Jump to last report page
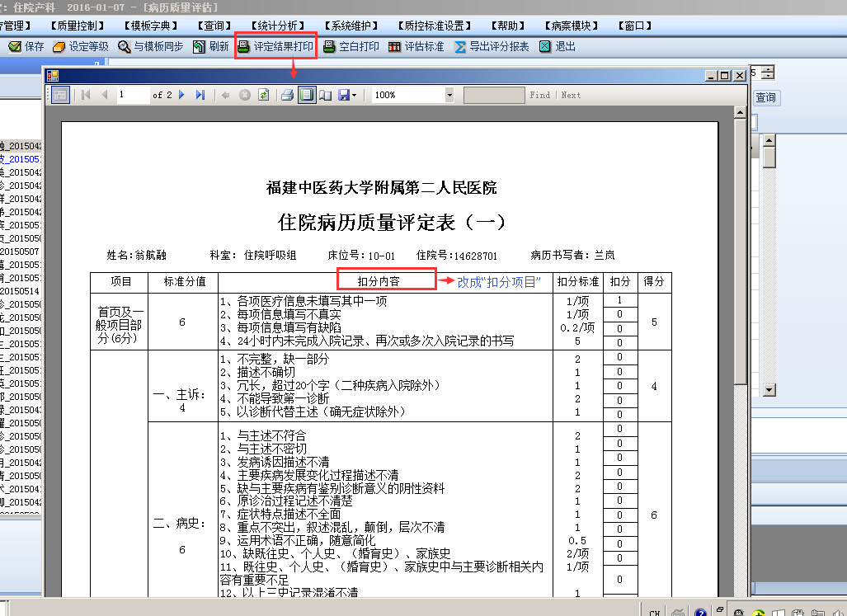 tap(200, 95)
